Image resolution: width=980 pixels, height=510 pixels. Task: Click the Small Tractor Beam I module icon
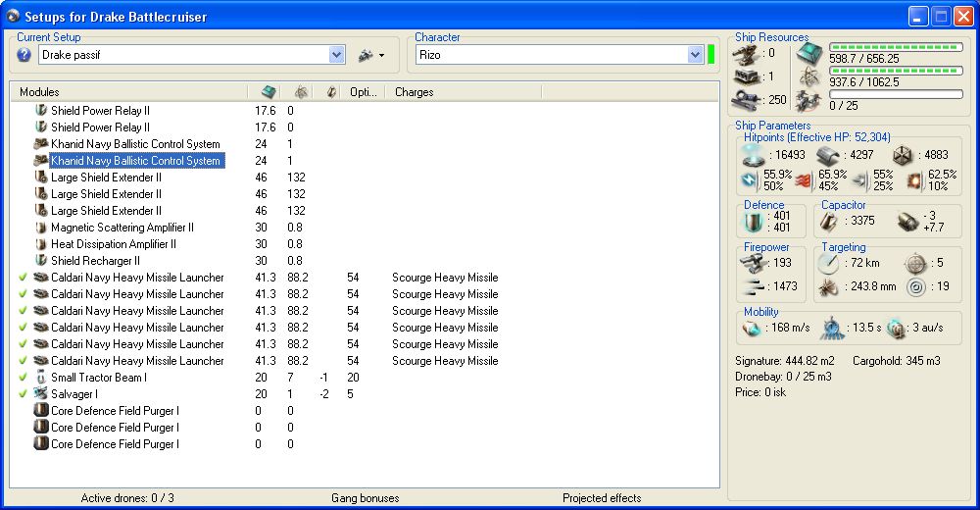[40, 378]
